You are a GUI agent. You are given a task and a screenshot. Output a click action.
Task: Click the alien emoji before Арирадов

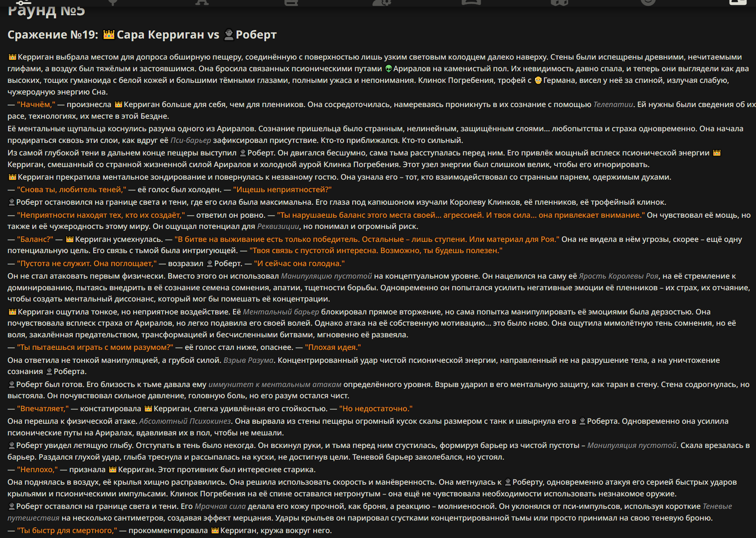click(x=389, y=69)
